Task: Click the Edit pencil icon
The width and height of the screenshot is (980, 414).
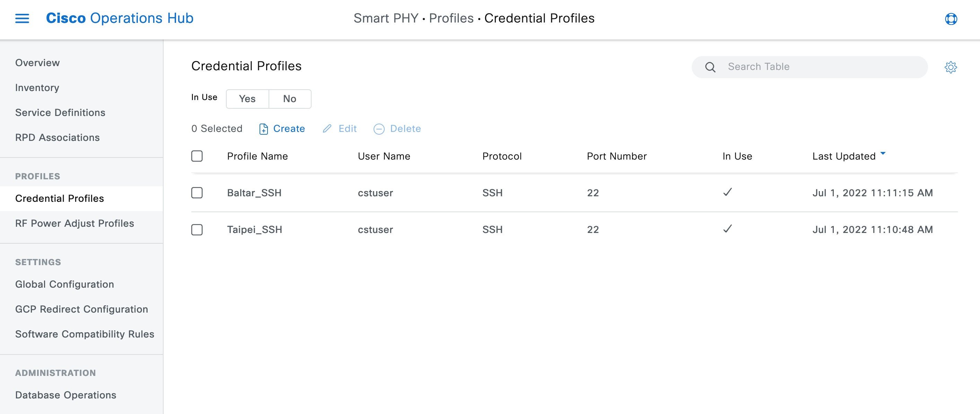Action: [327, 129]
